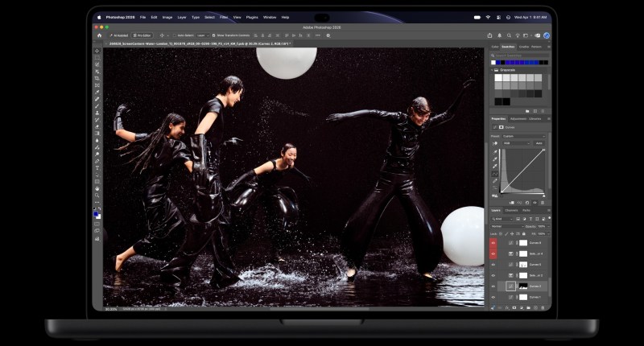
Task: Filter layers by type layers using the T icon
Action: pos(530,219)
